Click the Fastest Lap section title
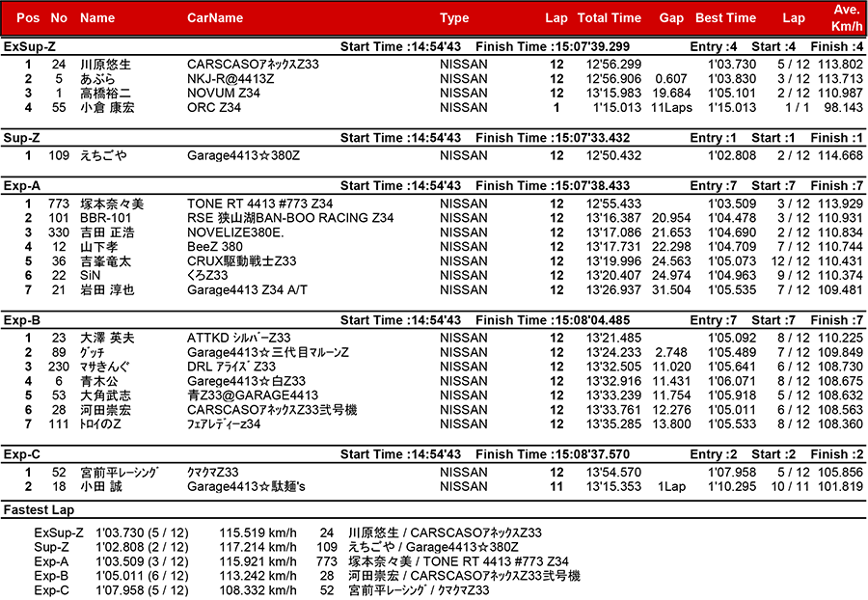Screen dimensions: 868x600 [x=39, y=508]
